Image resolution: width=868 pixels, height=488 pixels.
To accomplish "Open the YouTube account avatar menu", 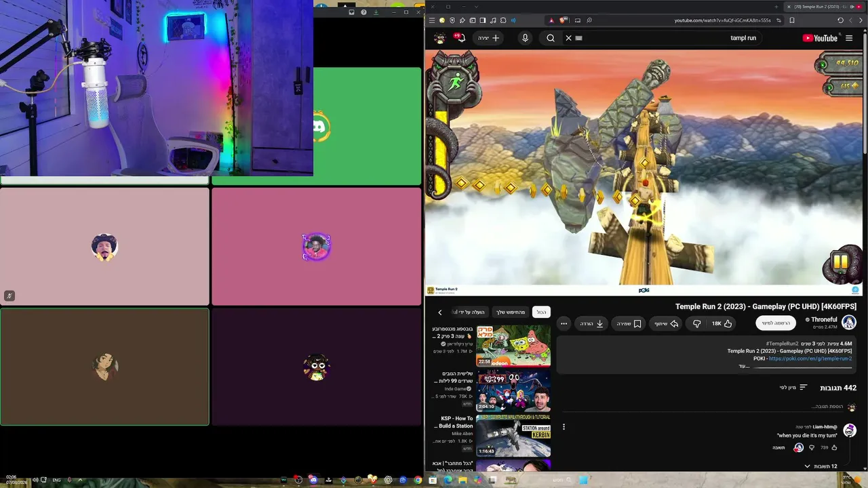I will 440,38.
